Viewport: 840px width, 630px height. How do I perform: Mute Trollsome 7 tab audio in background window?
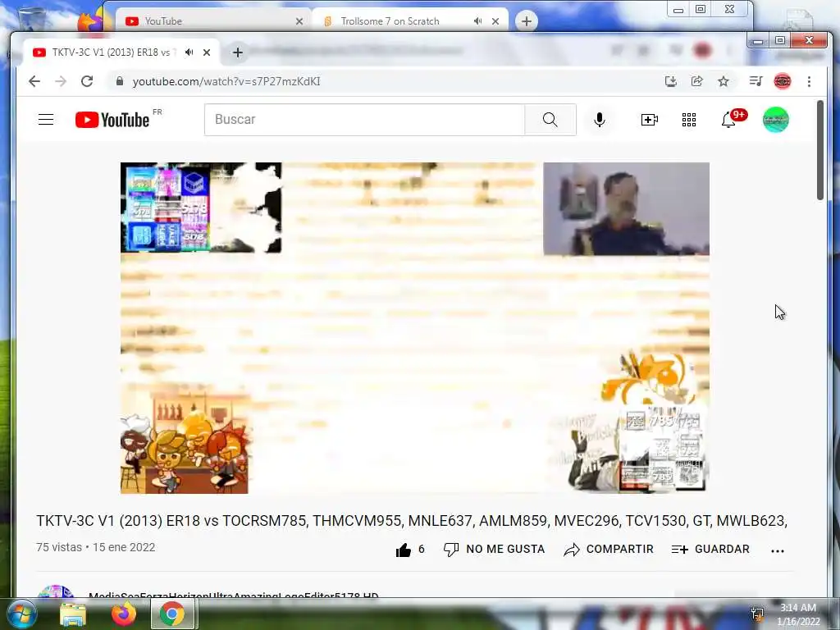(x=478, y=21)
